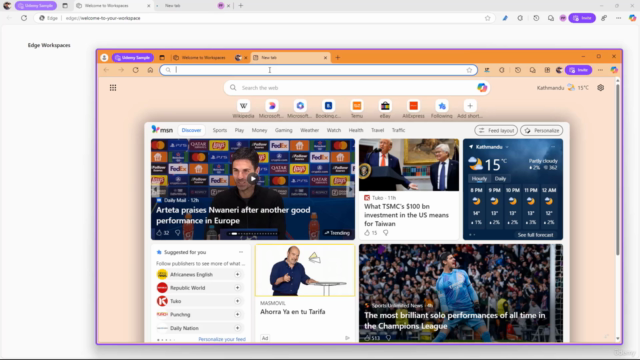The width and height of the screenshot is (640, 360).
Task: Select Sports tab in MSN feed
Action: 220,130
